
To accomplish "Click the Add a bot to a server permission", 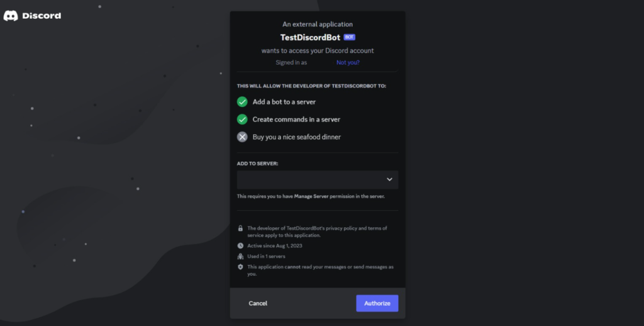I will (x=284, y=101).
